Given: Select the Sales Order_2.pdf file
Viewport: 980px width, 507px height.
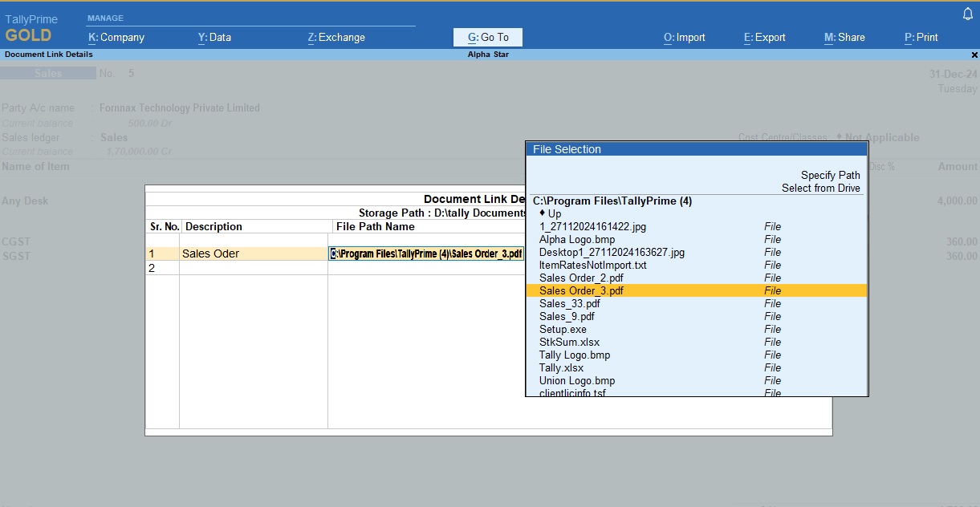Looking at the screenshot, I should [581, 278].
